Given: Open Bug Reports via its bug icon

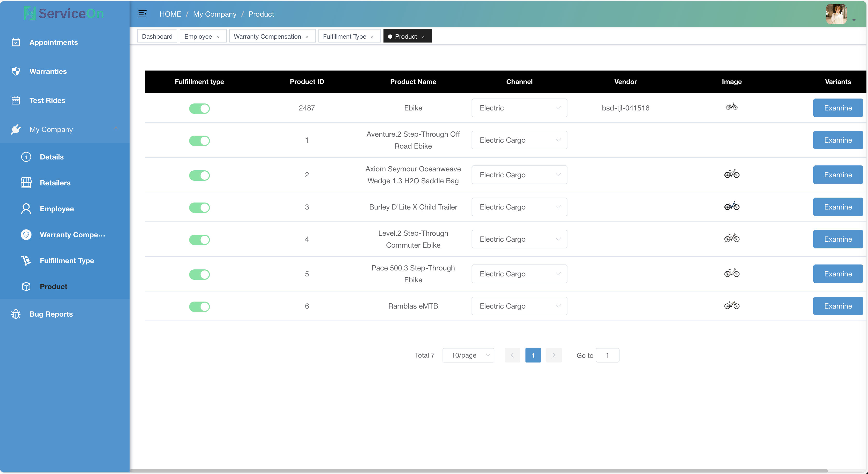Looking at the screenshot, I should click(x=16, y=314).
